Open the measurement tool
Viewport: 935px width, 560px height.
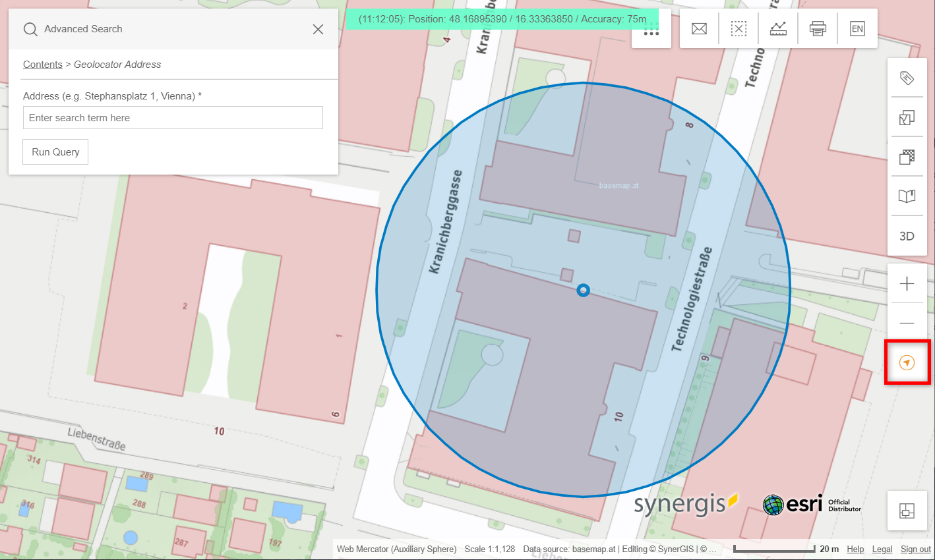pyautogui.click(x=778, y=28)
